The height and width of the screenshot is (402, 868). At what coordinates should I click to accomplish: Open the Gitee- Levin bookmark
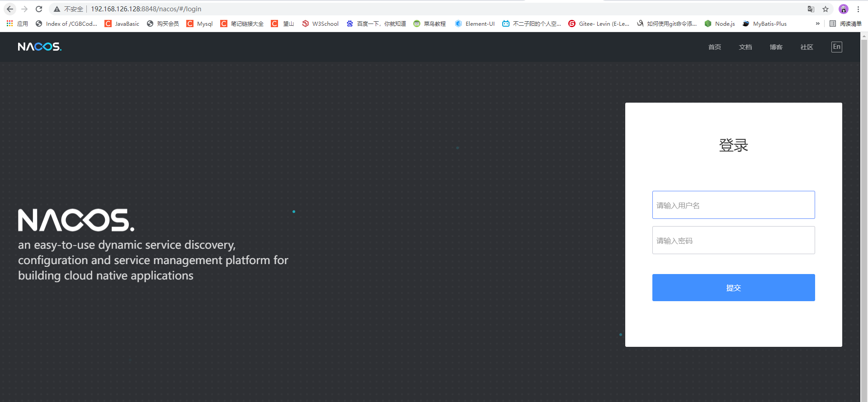click(x=599, y=24)
